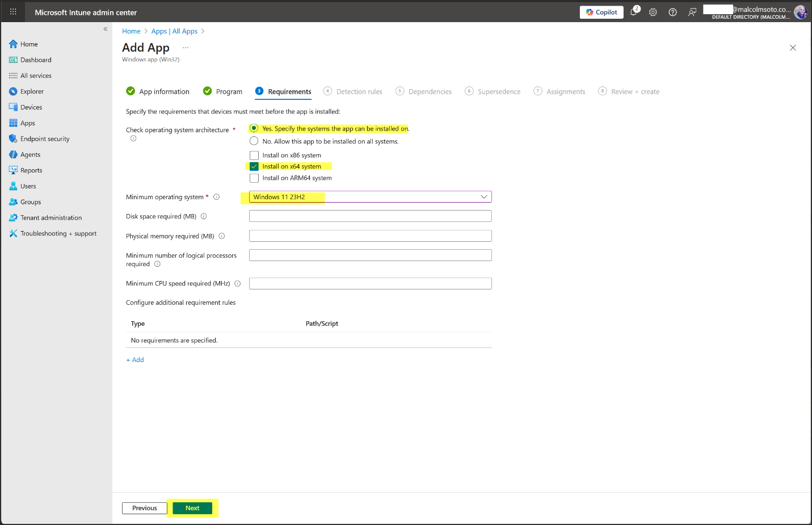Click the Physical memory required field
812x525 pixels.
click(370, 236)
